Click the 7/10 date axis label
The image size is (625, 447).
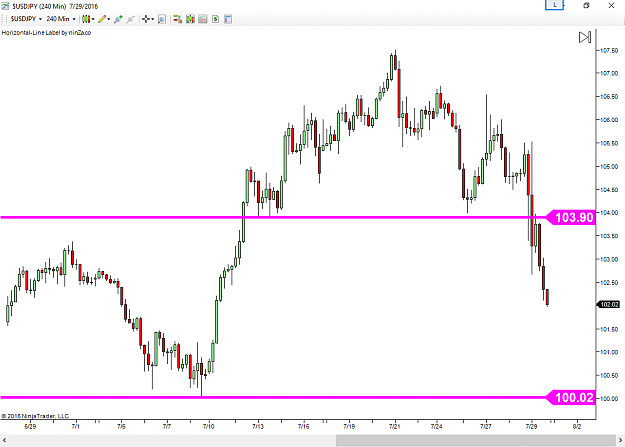pos(208,426)
